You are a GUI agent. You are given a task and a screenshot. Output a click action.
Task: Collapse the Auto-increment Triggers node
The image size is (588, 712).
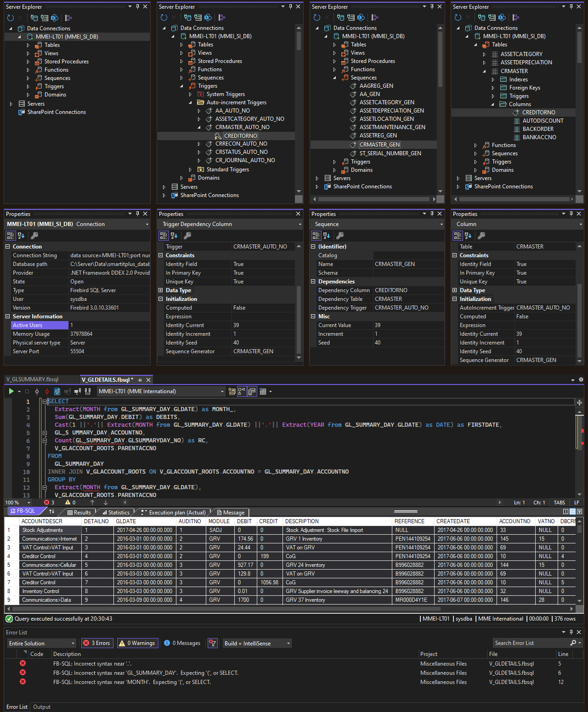tap(190, 102)
